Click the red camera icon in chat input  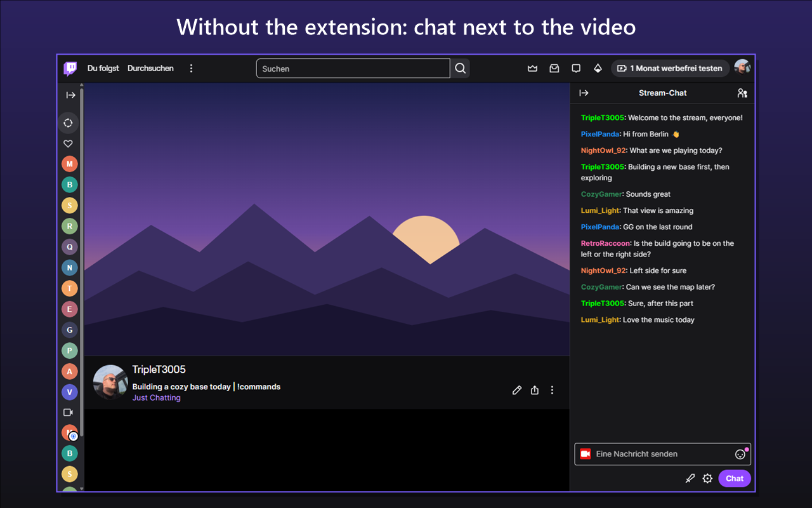point(586,454)
